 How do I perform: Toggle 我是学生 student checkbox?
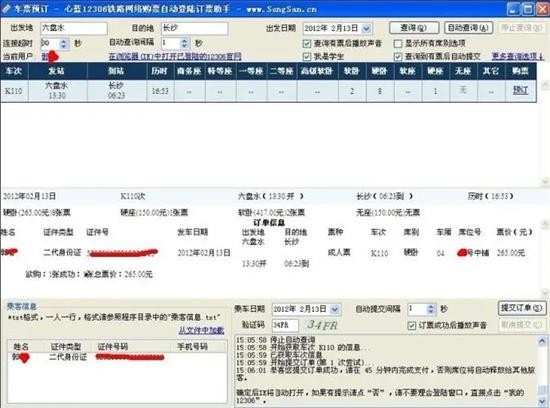[x=307, y=56]
